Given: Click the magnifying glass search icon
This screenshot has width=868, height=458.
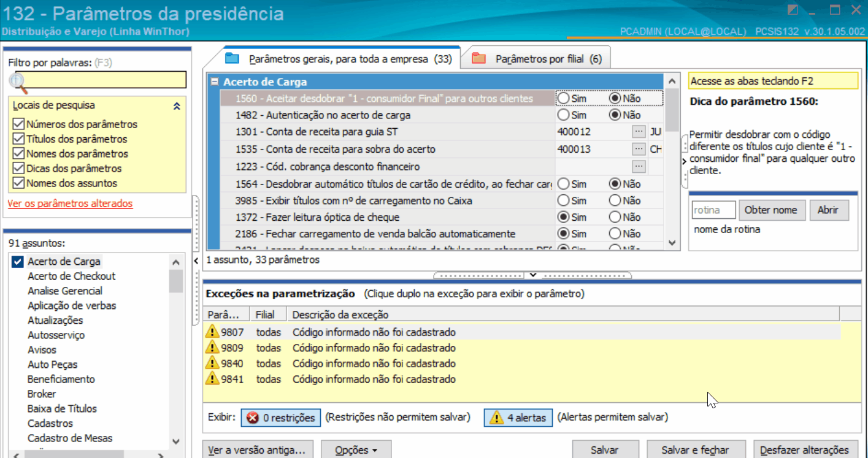Looking at the screenshot, I should (18, 81).
